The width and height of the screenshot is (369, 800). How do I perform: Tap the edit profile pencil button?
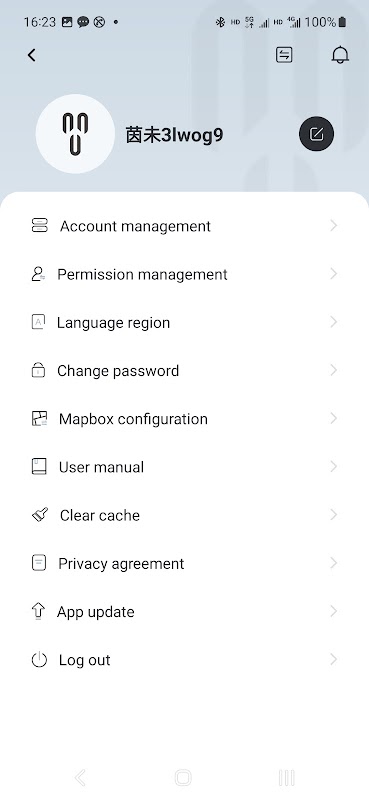[316, 134]
